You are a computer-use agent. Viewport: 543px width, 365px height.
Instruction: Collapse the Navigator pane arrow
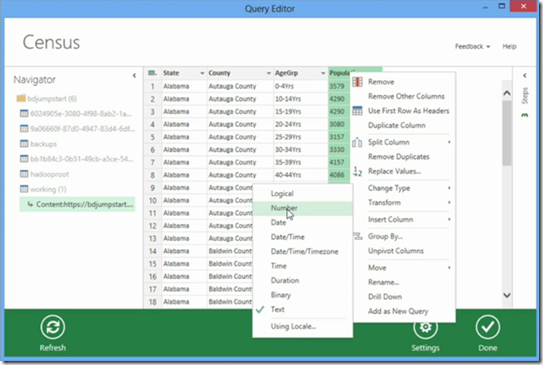tap(134, 75)
